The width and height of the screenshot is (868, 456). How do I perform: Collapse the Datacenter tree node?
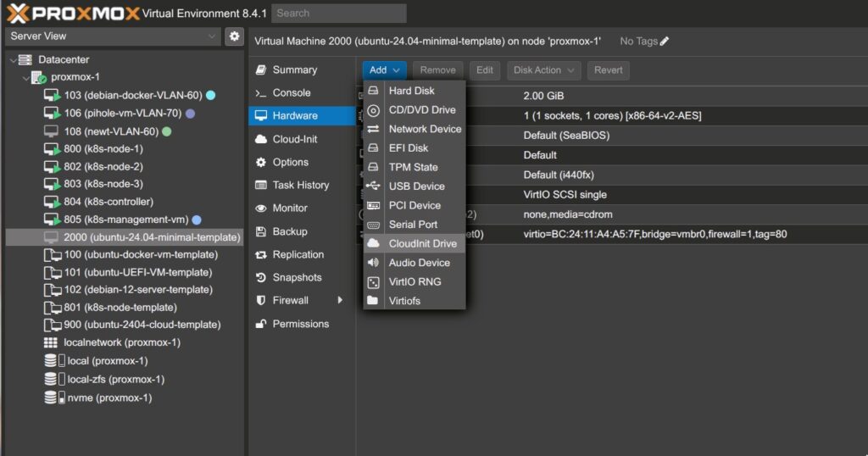[13, 60]
